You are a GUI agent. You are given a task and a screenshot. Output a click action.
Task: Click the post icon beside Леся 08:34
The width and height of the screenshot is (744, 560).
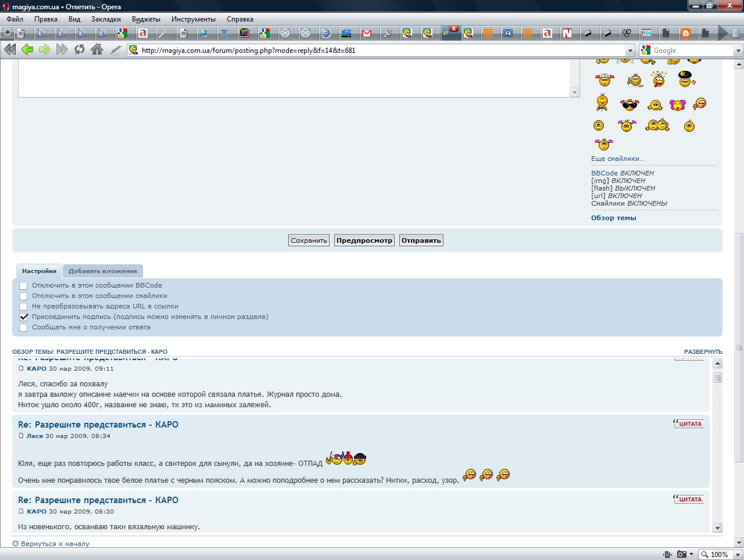pos(22,436)
